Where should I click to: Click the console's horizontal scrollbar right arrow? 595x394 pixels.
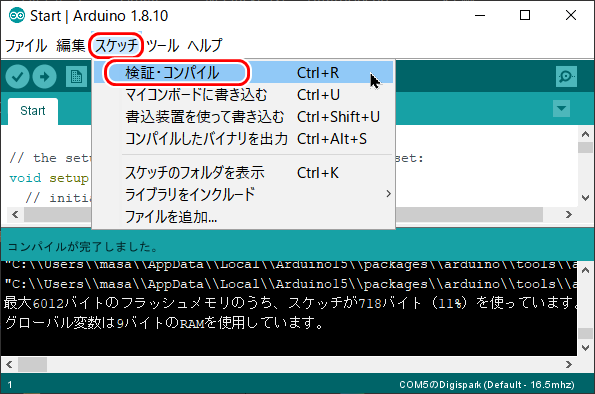tap(568, 364)
